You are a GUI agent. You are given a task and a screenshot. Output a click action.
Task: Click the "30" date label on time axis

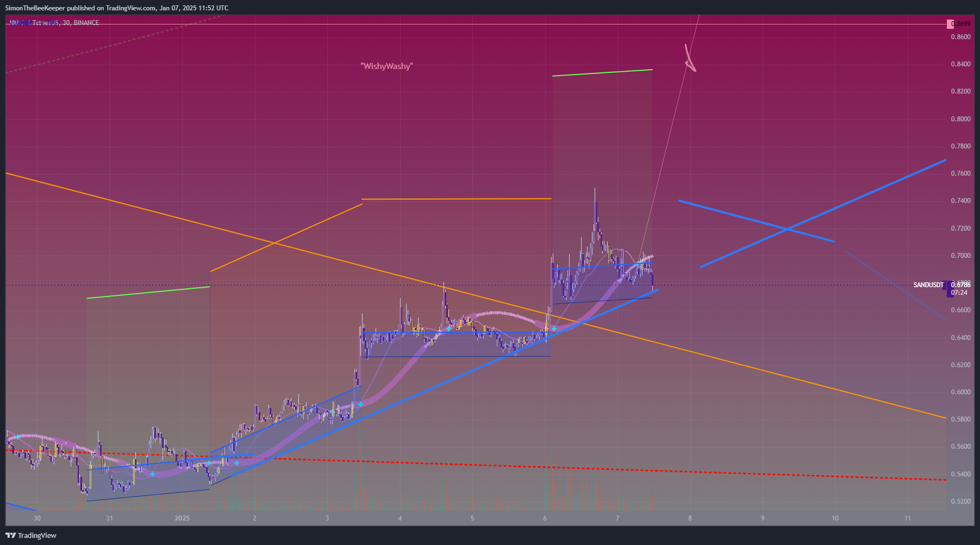(37, 518)
